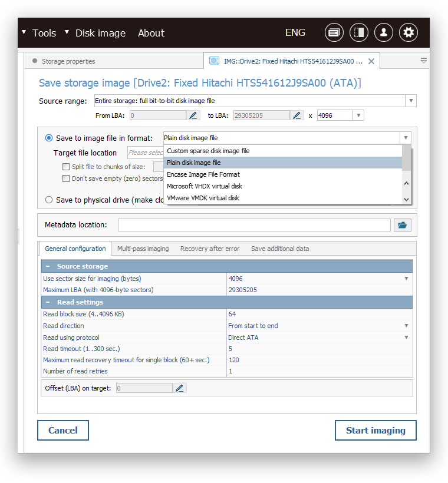Switch to Save additional data tab
The width and height of the screenshot is (448, 483).
click(280, 249)
